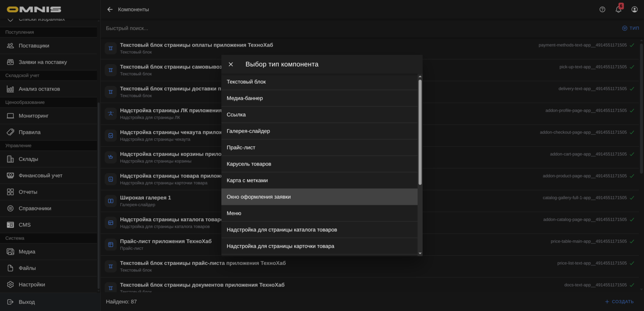Click the Выход logout icon

(x=10, y=302)
